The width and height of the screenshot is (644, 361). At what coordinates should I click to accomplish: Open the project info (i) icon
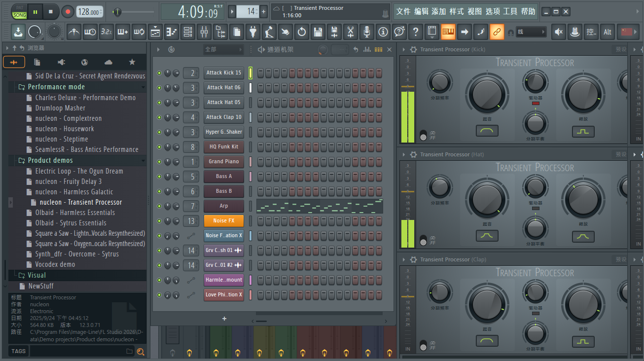(x=383, y=32)
